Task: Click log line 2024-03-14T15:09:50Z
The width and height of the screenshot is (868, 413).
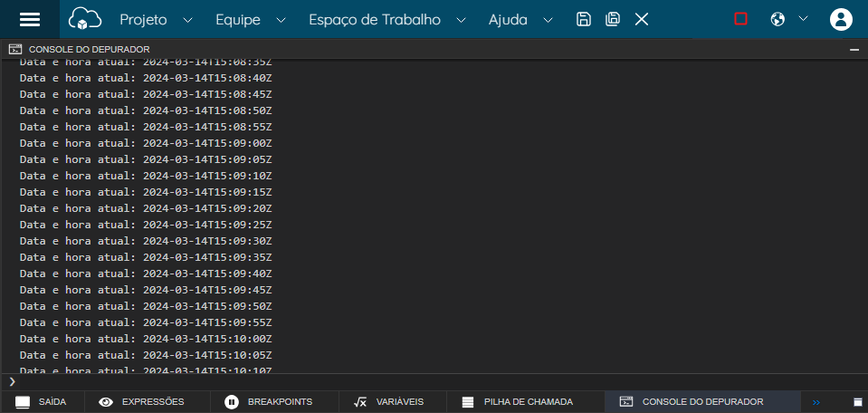Action: [146, 306]
